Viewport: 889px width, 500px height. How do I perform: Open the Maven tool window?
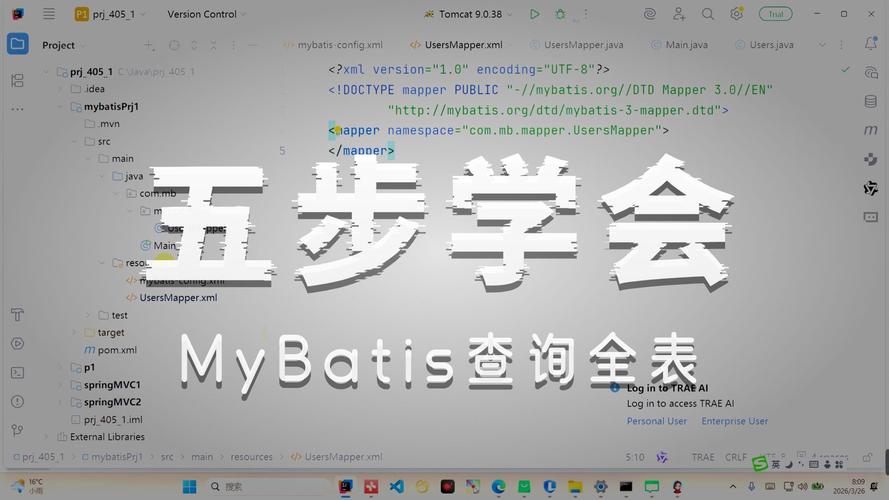pyautogui.click(x=871, y=130)
